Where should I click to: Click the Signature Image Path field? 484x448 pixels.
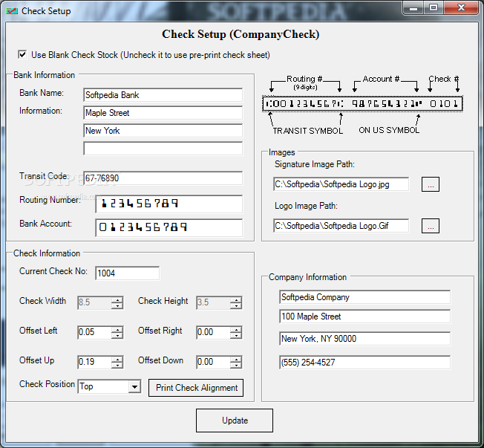click(x=341, y=184)
